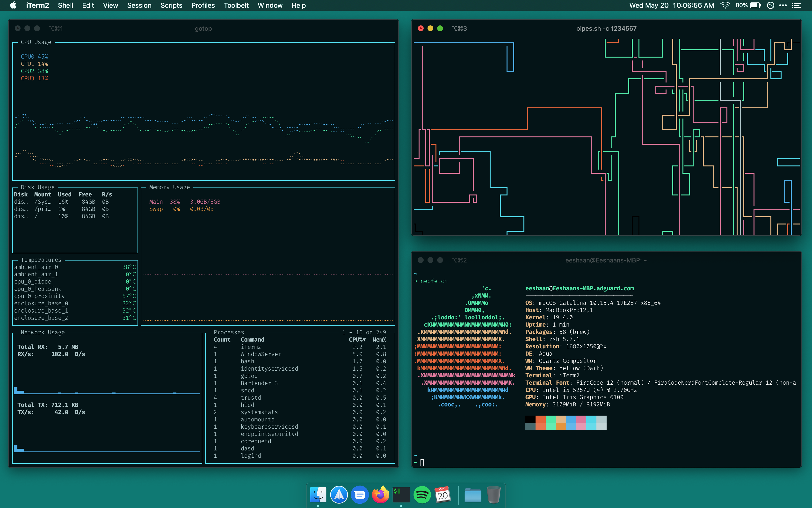Click the Total RX 5.7 MB value

pos(68,347)
